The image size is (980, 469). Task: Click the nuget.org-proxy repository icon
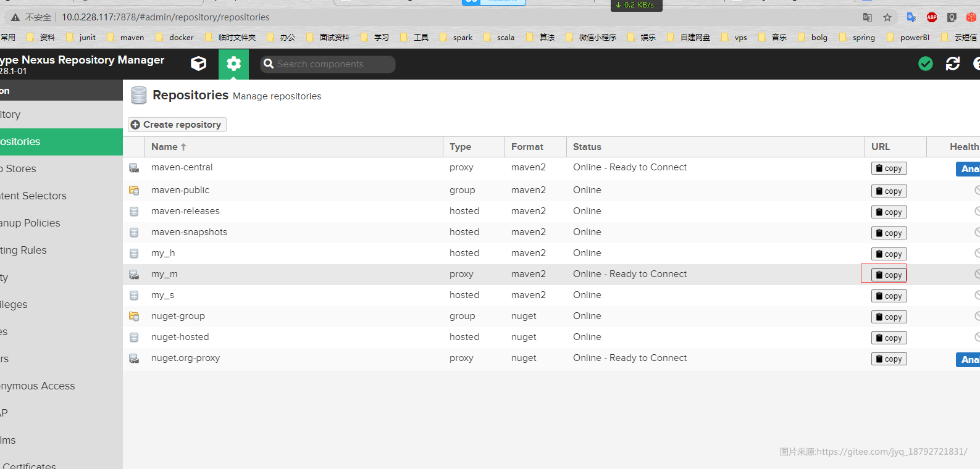tap(134, 358)
